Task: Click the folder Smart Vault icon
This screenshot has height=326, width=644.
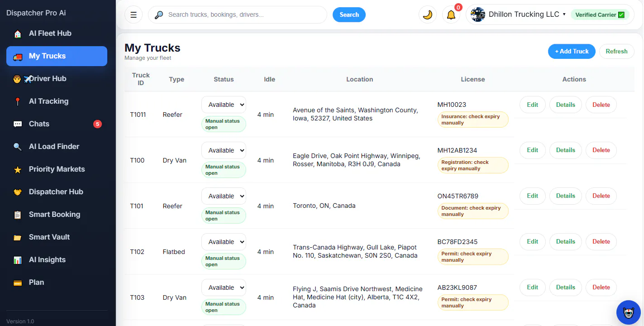Action: (18, 237)
